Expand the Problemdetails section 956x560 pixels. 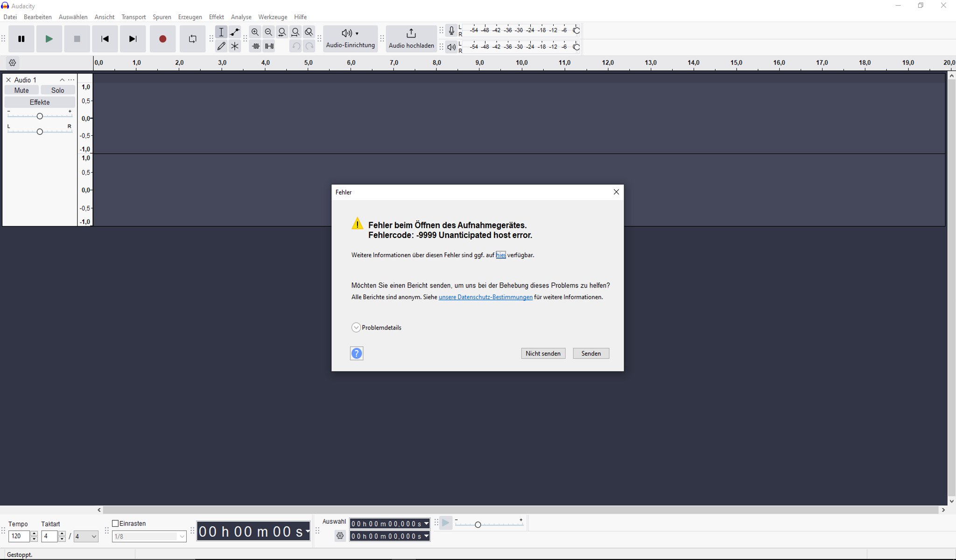[x=356, y=328]
